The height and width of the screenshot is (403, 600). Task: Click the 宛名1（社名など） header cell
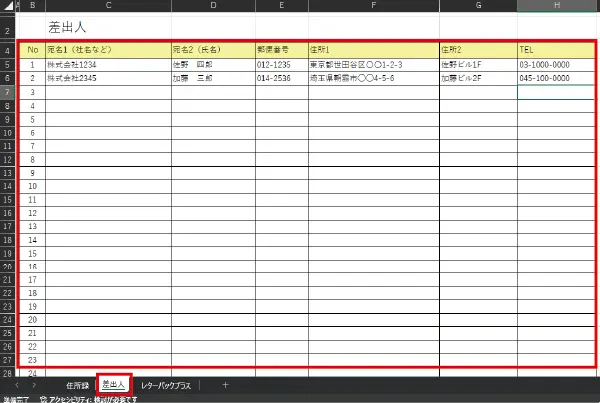tap(107, 49)
